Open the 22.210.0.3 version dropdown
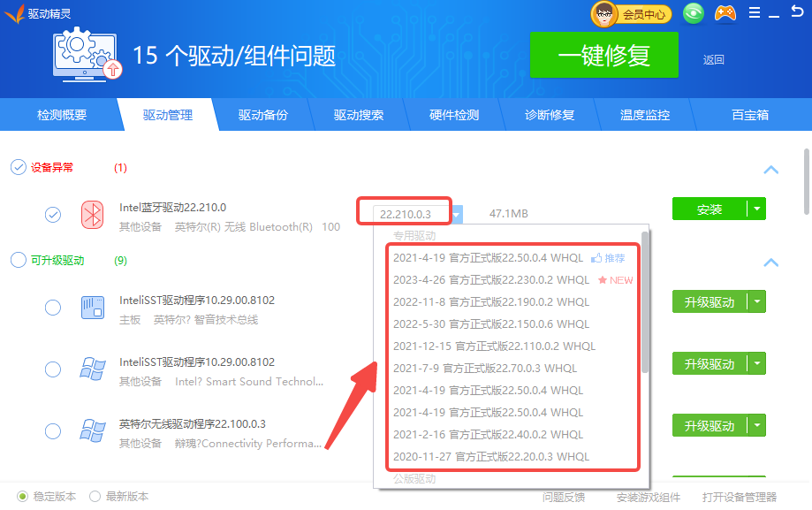The height and width of the screenshot is (510, 812). tap(456, 214)
